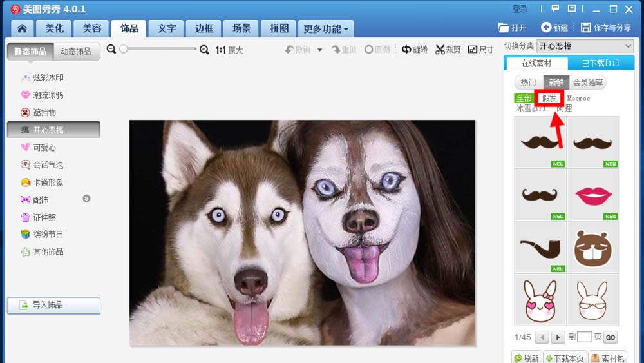Pick the brown beaver sticker
The width and height of the screenshot is (644, 363).
[592, 248]
